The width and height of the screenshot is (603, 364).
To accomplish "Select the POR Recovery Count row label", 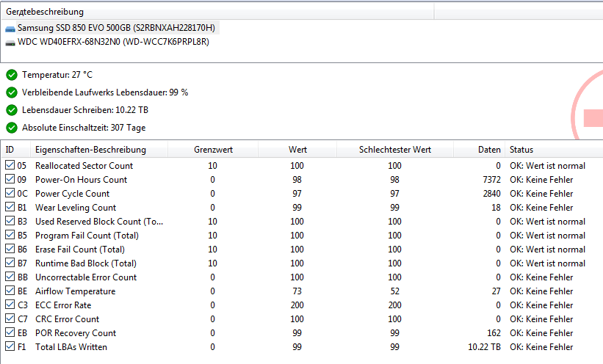I will (76, 333).
